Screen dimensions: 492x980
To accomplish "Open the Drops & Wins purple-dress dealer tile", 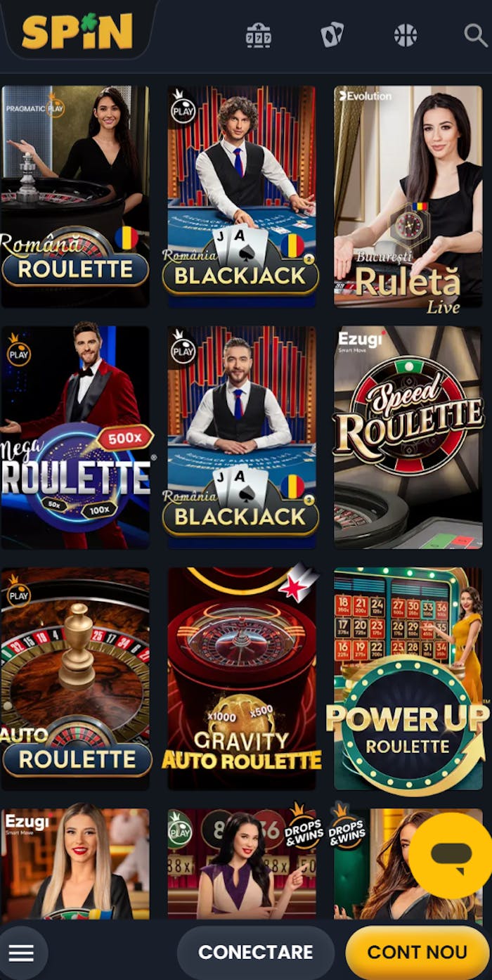I will (x=242, y=864).
